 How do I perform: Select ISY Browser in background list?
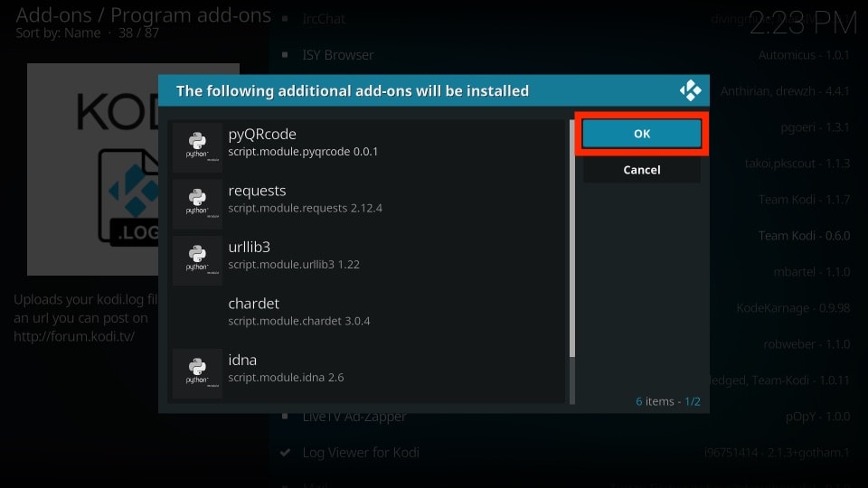(337, 55)
